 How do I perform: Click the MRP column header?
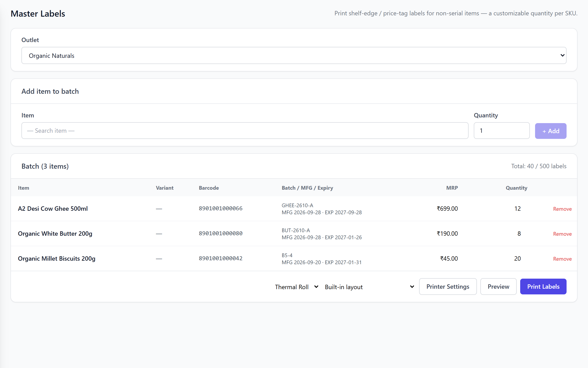452,188
